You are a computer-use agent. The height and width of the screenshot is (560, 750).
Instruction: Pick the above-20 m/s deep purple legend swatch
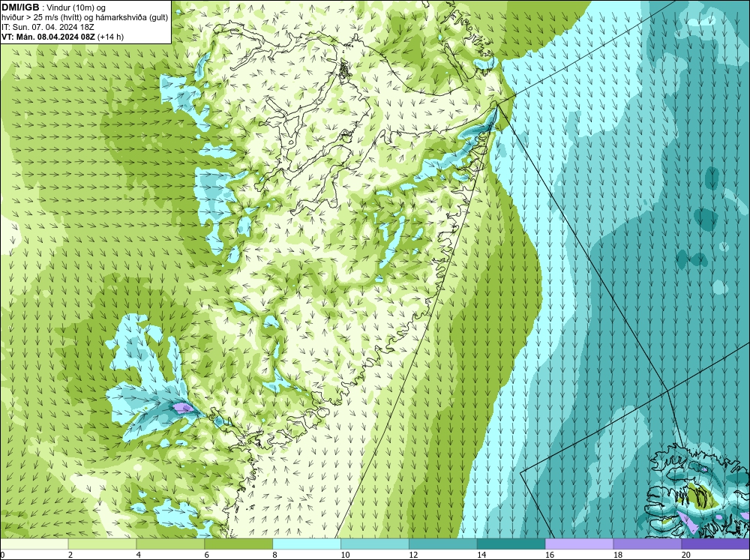tap(715, 544)
